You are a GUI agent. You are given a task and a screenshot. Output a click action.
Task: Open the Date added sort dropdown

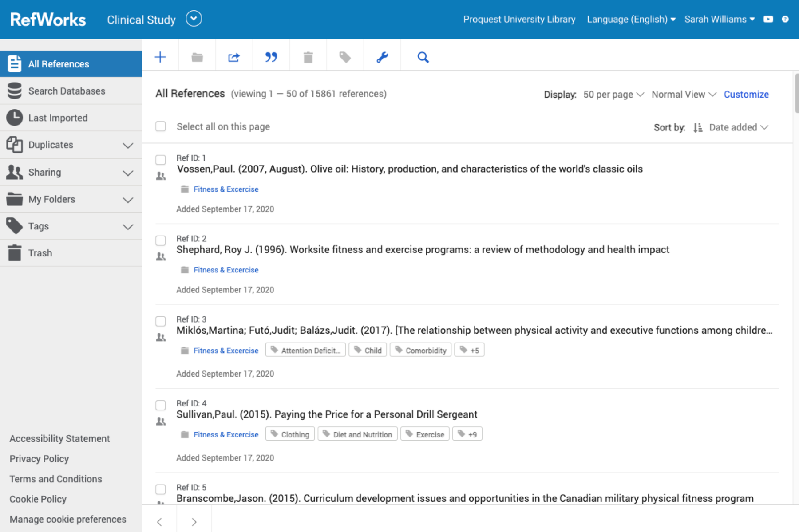(738, 127)
